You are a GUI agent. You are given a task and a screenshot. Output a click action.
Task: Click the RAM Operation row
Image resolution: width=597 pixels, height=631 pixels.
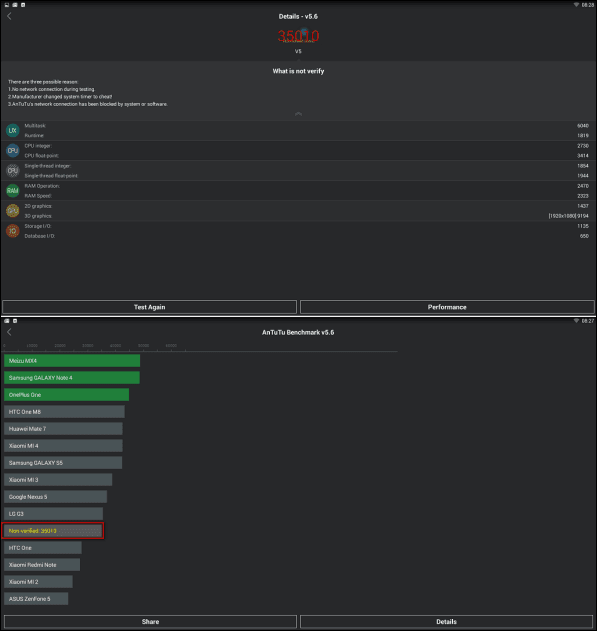tap(298, 186)
